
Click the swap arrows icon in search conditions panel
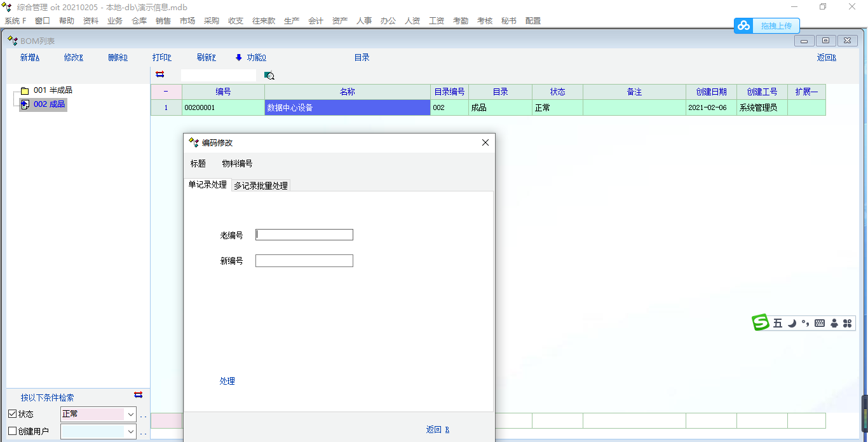tap(139, 395)
